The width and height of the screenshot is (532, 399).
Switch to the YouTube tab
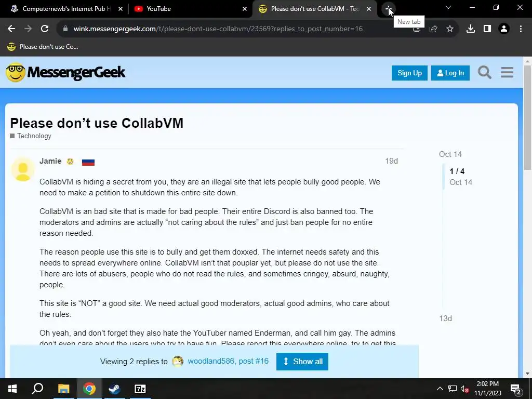coord(190,9)
